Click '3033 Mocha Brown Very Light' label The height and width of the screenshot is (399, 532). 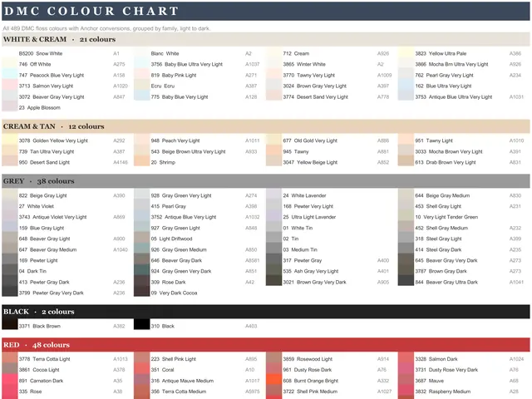tap(449, 151)
